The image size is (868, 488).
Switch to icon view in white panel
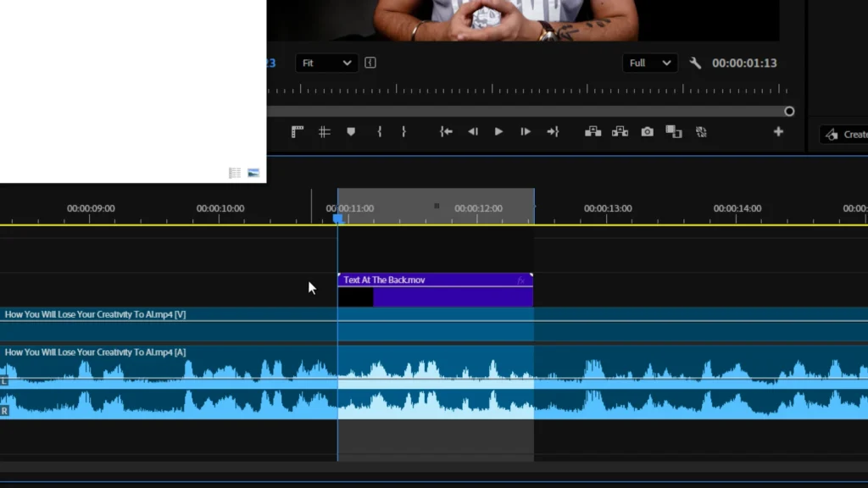tap(253, 173)
